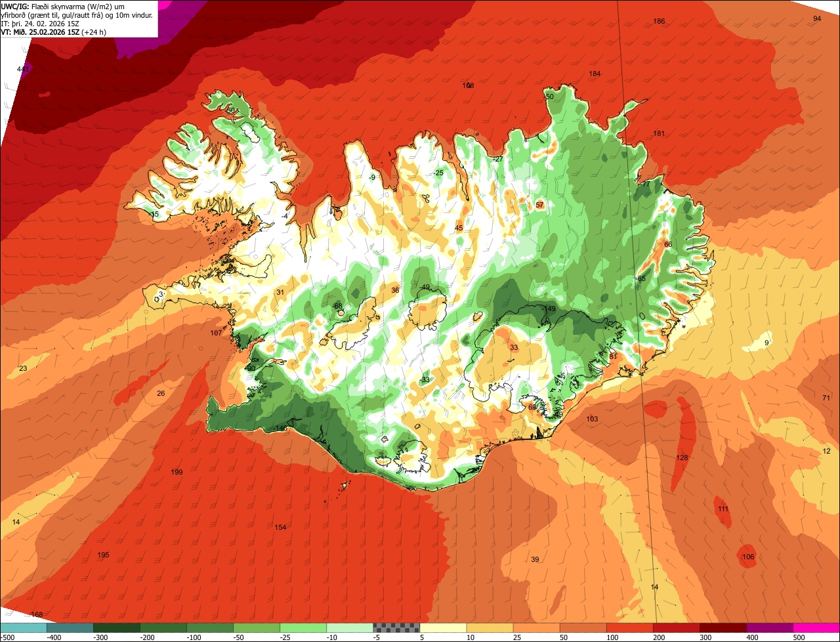
Task: Click the map value '107'
Action: coord(216,333)
